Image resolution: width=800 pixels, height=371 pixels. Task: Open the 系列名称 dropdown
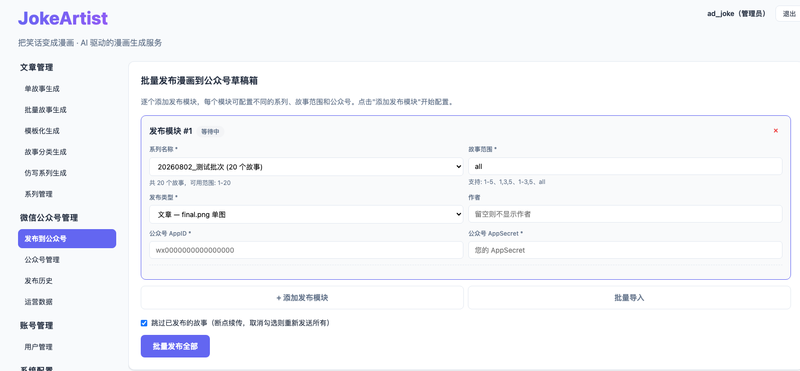[x=306, y=166]
